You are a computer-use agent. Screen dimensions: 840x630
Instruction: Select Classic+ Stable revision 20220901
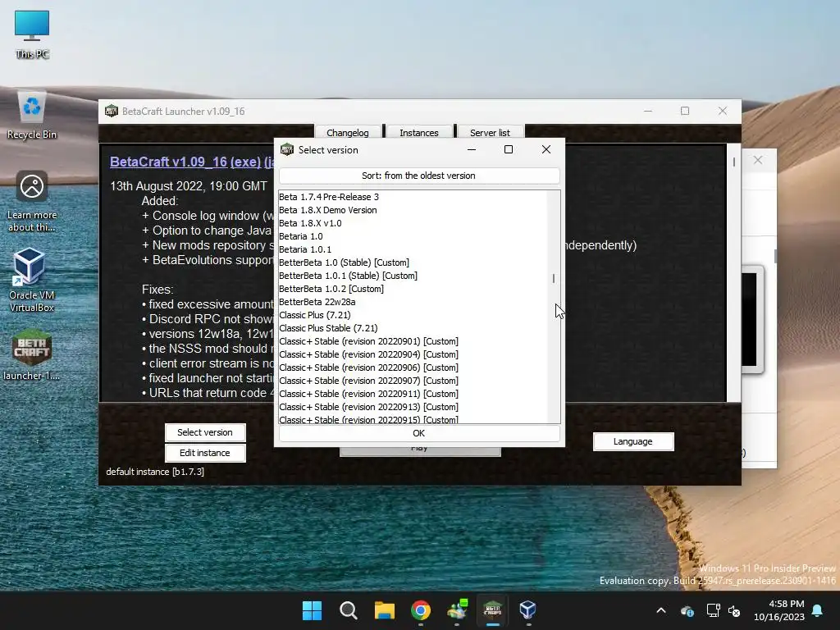pyautogui.click(x=413, y=341)
